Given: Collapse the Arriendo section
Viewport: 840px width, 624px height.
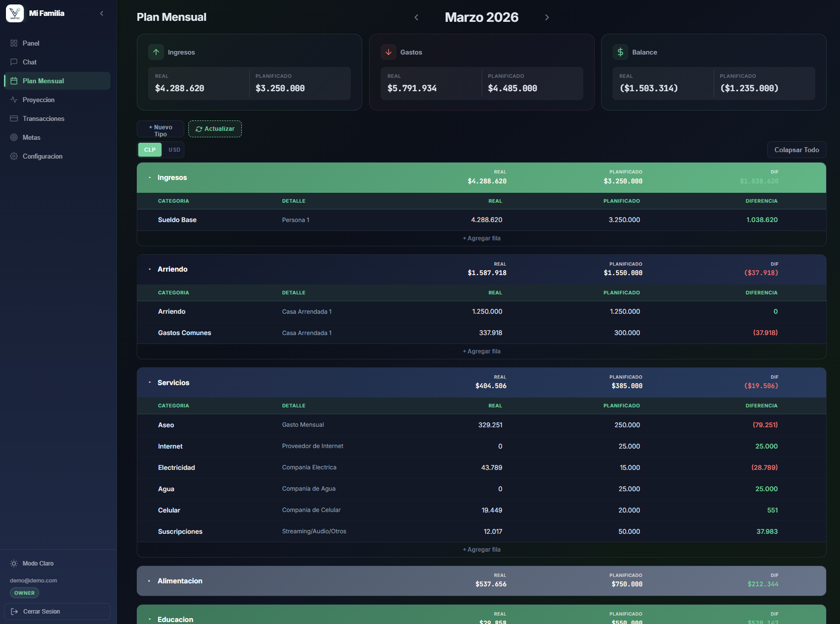Looking at the screenshot, I should [x=150, y=269].
